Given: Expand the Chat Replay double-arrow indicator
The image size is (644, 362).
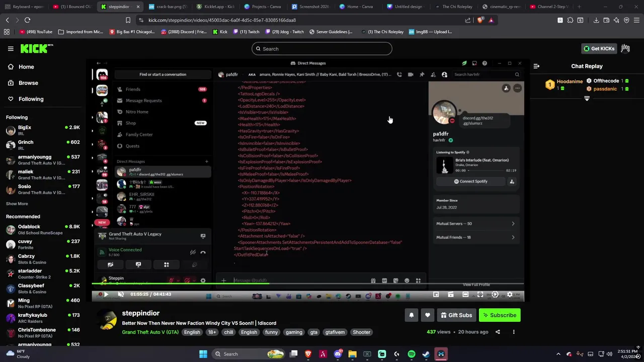Looking at the screenshot, I should [587, 99].
